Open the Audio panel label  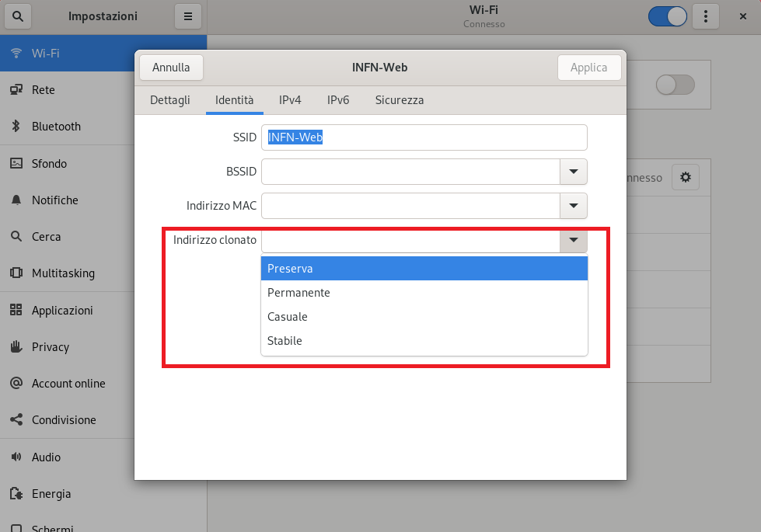(x=46, y=457)
